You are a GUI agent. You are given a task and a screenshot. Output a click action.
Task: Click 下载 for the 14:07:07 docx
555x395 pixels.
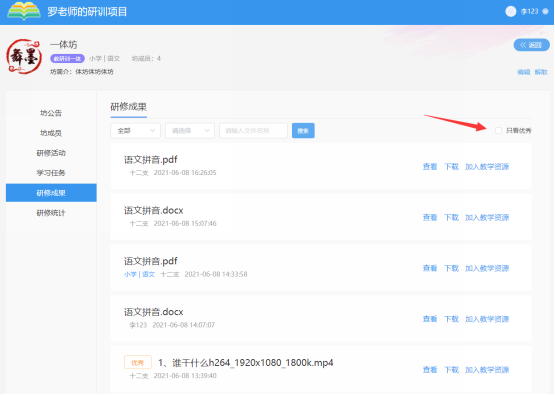[451, 319]
